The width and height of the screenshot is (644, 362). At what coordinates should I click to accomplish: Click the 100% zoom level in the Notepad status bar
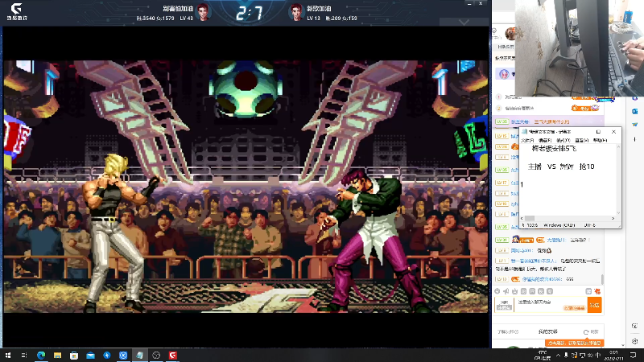coord(532,225)
